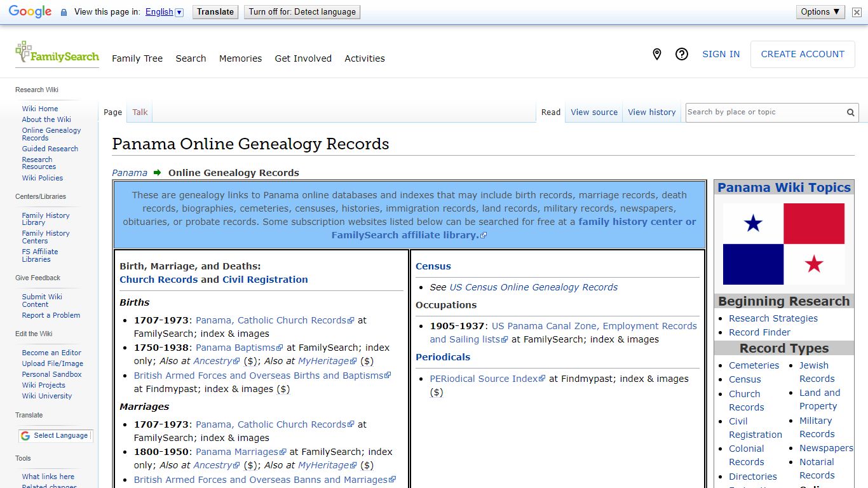Click Report a Problem
Screen dimensions: 868x488
tap(51, 315)
